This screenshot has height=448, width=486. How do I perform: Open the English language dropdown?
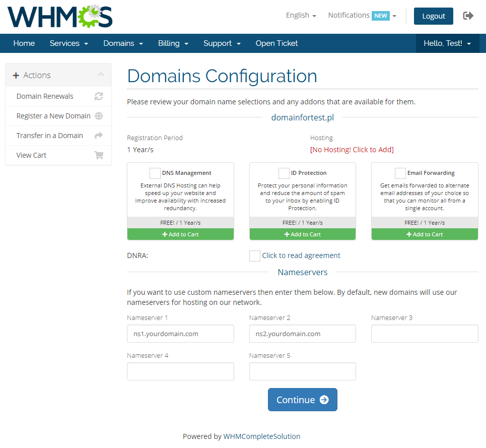(x=301, y=15)
